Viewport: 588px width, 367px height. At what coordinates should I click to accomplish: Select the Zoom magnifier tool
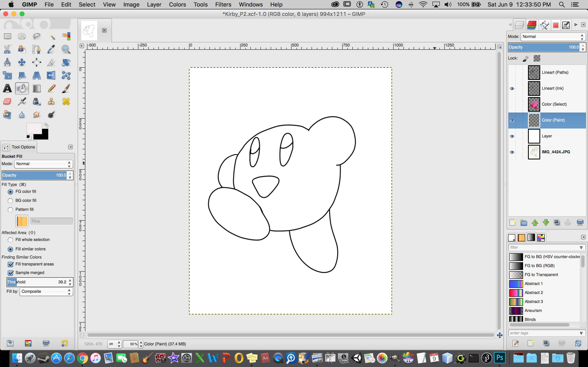point(66,49)
